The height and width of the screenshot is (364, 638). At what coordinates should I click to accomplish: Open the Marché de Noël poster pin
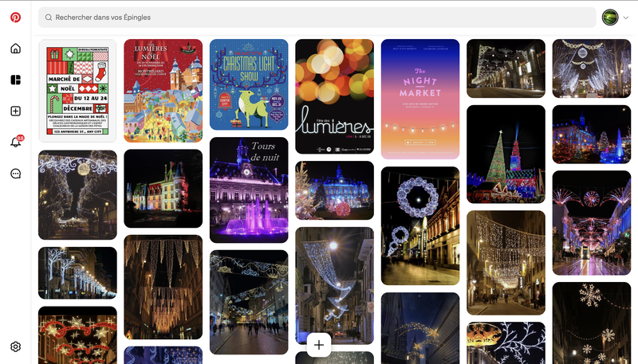(x=77, y=91)
